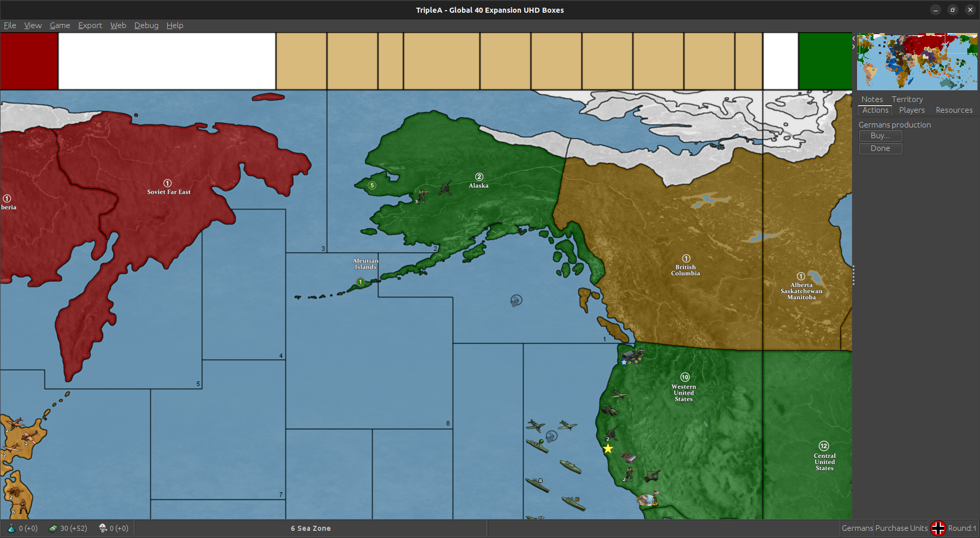980x538 pixels.
Task: Click the green money PUs icon in status bar
Action: 53,528
